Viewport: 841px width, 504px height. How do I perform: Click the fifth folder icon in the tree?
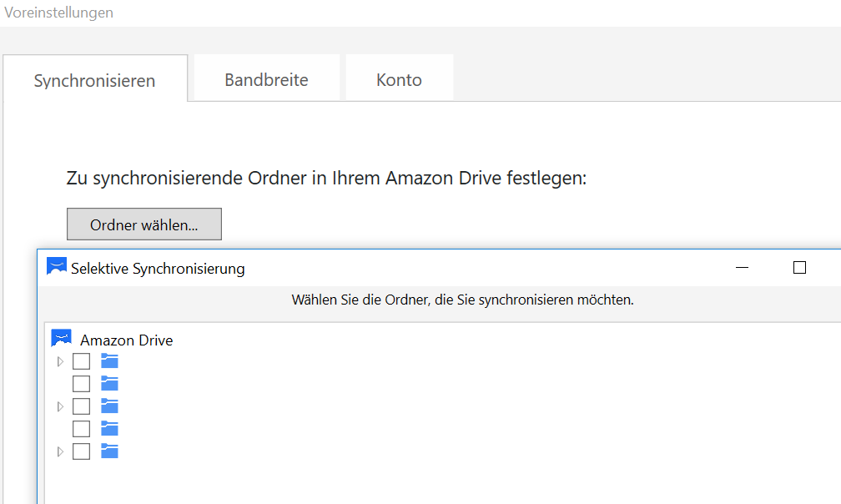109,451
